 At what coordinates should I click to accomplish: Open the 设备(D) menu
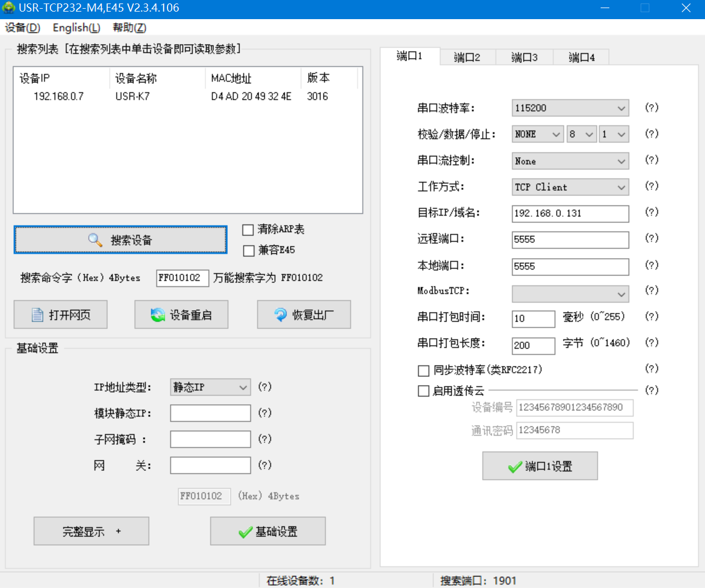click(x=23, y=28)
